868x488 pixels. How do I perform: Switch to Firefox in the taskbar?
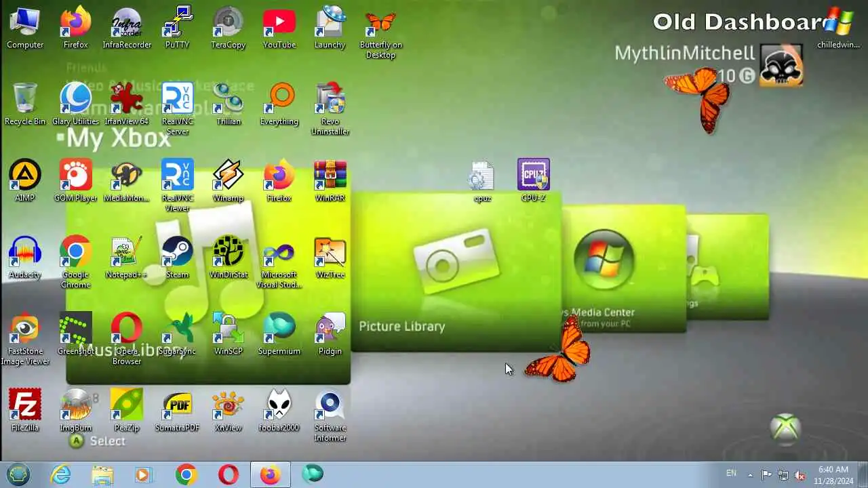(270, 475)
